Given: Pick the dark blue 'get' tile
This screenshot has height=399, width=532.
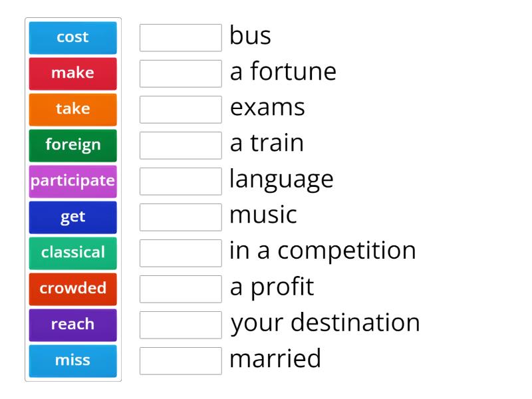Looking at the screenshot, I should click(73, 217).
